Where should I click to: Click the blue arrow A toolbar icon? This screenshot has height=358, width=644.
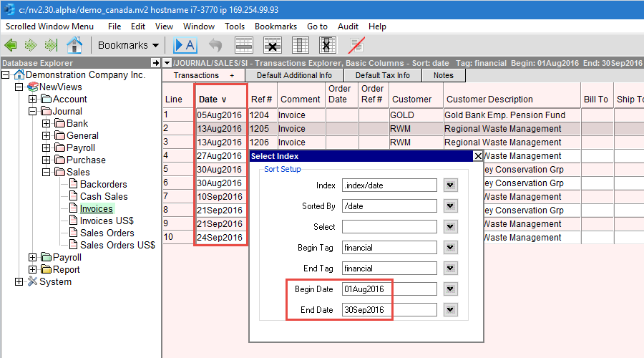pos(185,45)
